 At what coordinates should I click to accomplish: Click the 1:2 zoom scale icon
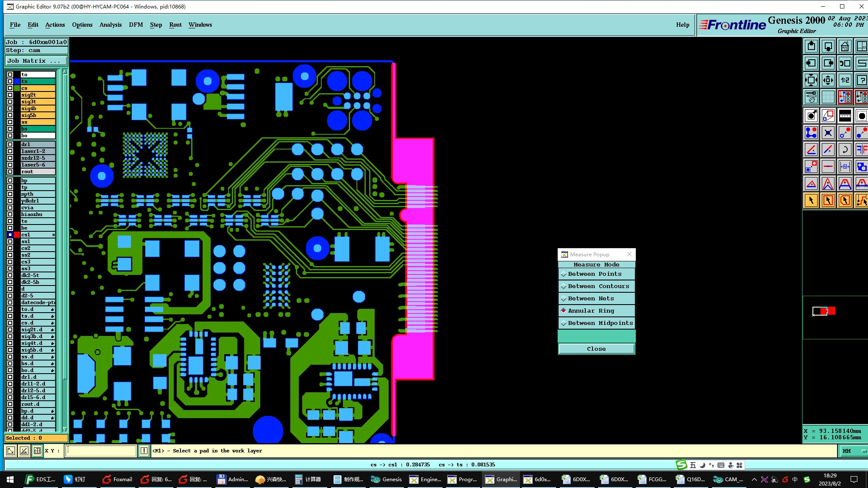845,80
